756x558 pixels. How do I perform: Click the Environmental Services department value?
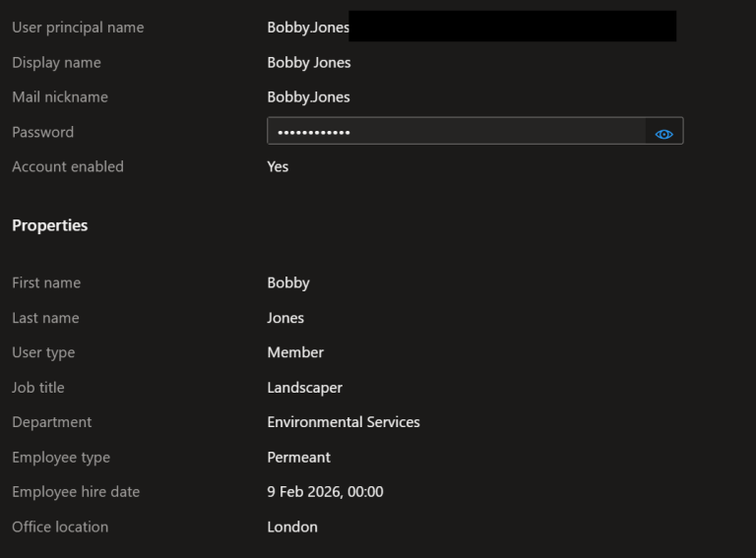344,422
